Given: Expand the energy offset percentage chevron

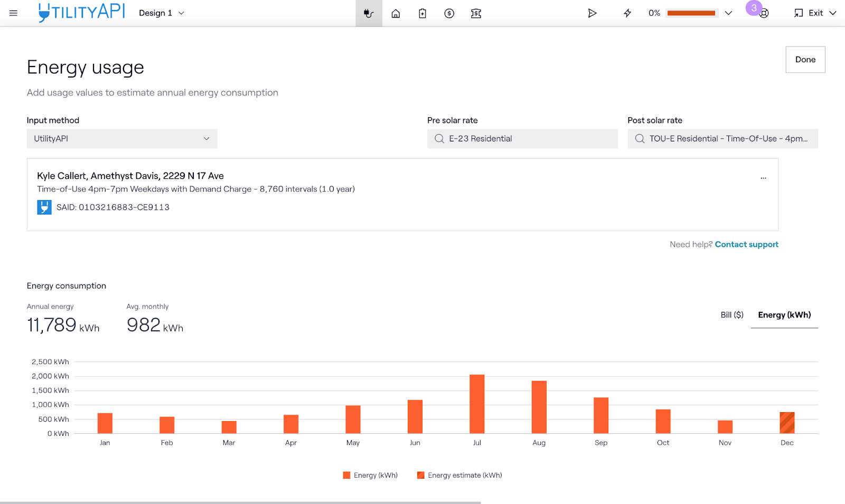Looking at the screenshot, I should tap(728, 13).
